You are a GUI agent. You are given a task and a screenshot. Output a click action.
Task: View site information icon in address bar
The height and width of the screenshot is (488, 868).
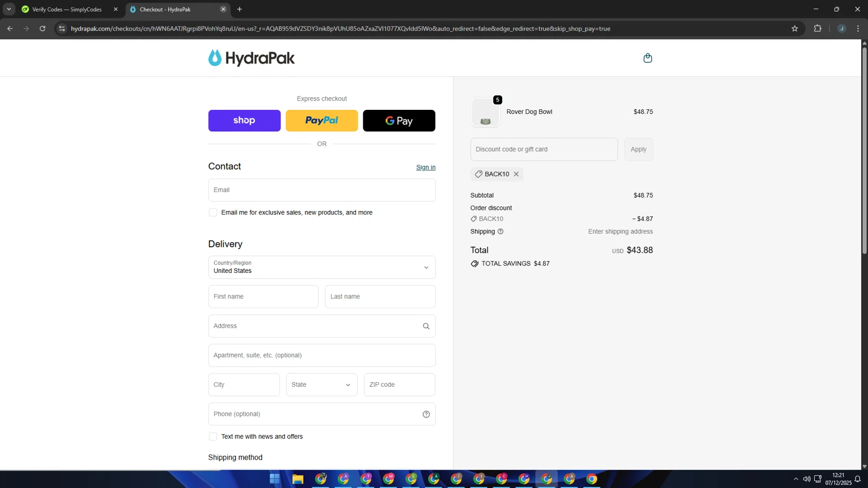click(x=62, y=28)
